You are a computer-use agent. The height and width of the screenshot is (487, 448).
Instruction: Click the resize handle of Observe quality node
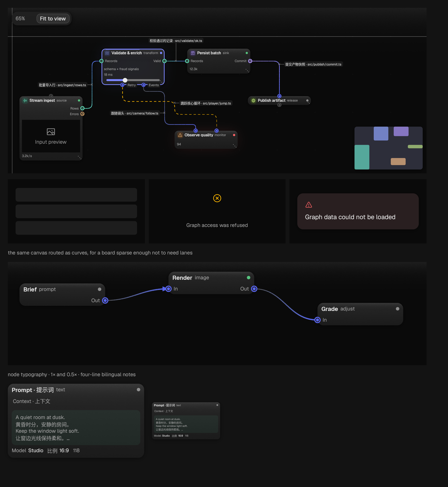click(234, 146)
